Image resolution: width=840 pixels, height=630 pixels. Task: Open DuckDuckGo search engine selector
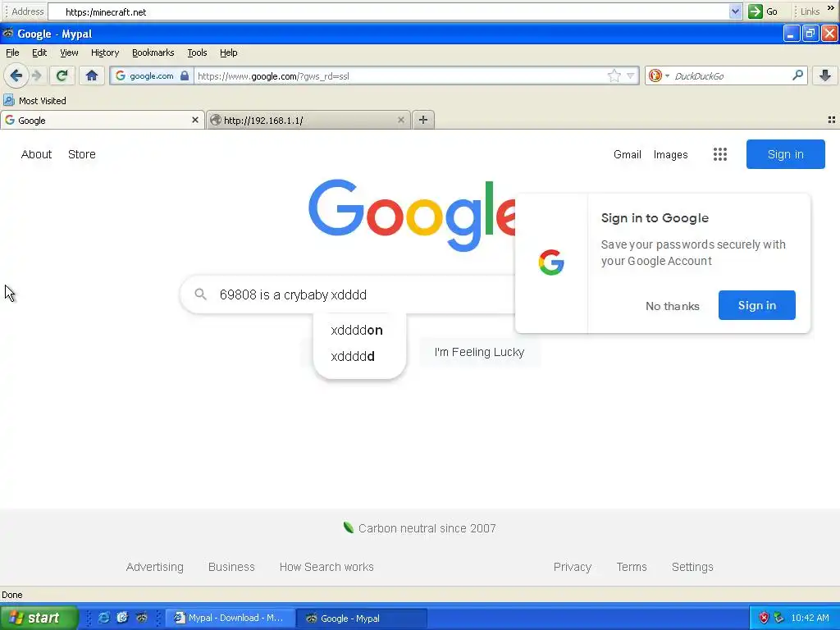click(659, 75)
